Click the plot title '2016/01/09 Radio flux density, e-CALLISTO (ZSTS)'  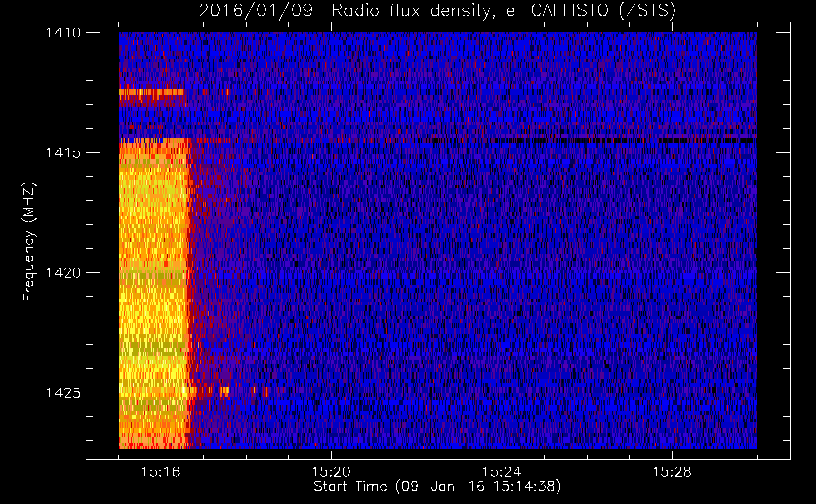(x=437, y=10)
